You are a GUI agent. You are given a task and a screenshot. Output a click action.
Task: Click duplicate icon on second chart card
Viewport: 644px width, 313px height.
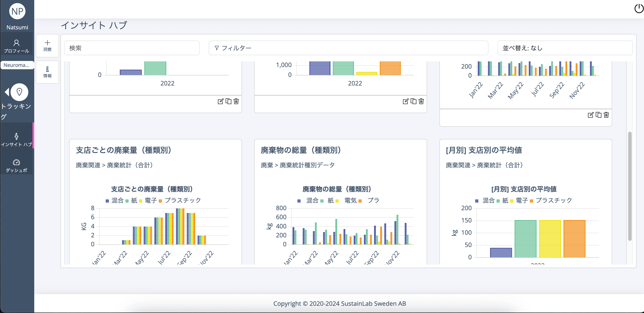pyautogui.click(x=414, y=101)
